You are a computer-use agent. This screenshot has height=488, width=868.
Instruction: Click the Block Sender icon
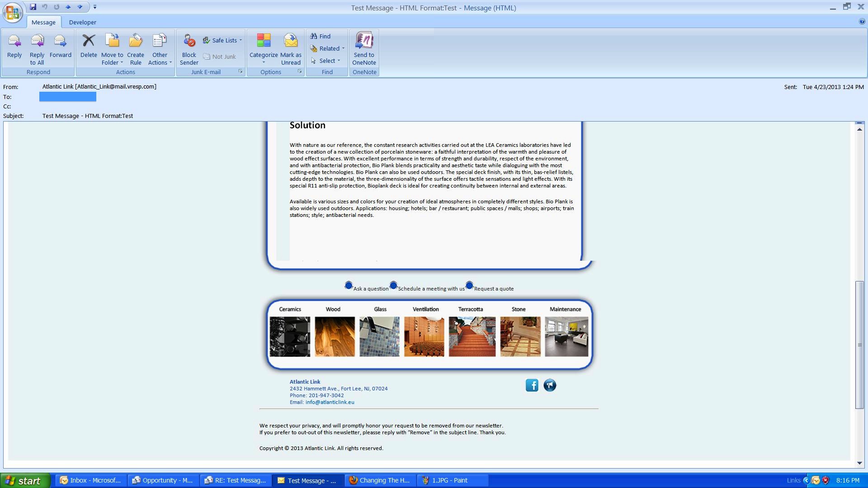pyautogui.click(x=189, y=42)
